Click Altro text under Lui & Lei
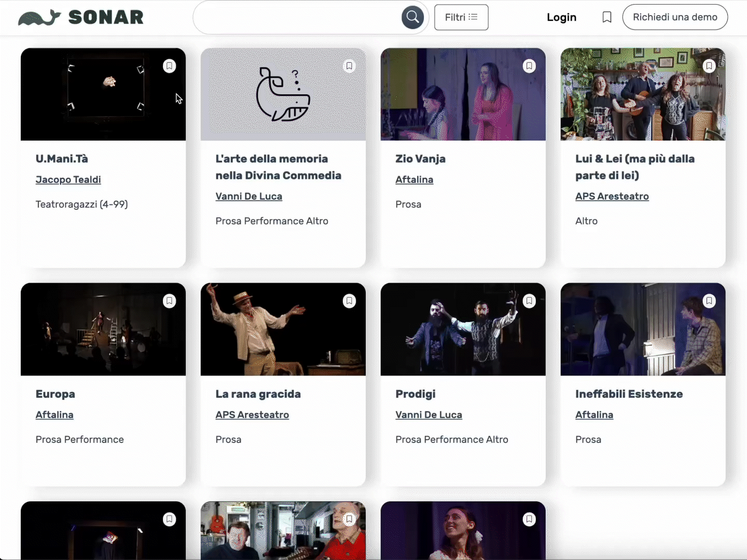This screenshot has width=747, height=560. pos(587,221)
